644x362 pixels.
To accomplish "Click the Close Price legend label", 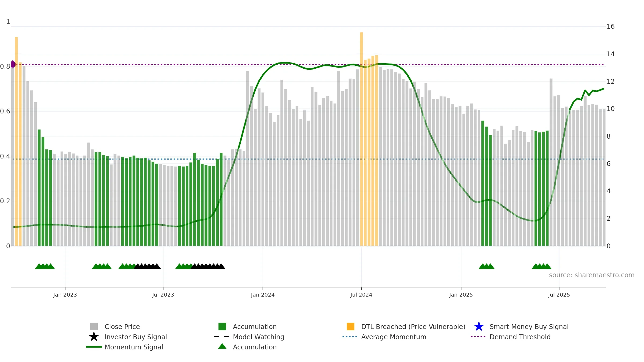I will pos(122,327).
